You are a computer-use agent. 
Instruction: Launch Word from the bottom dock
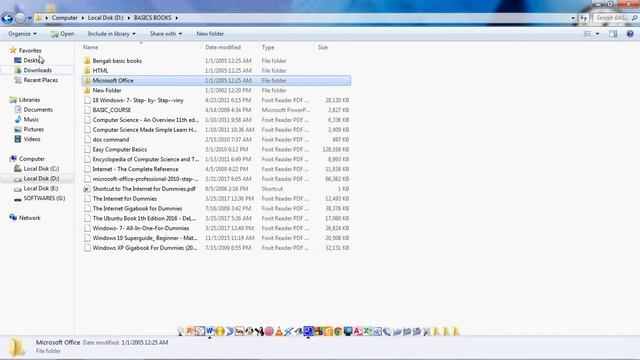210,331
